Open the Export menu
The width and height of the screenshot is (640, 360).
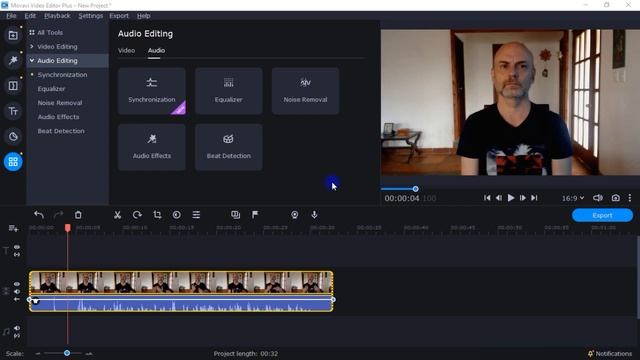click(119, 16)
